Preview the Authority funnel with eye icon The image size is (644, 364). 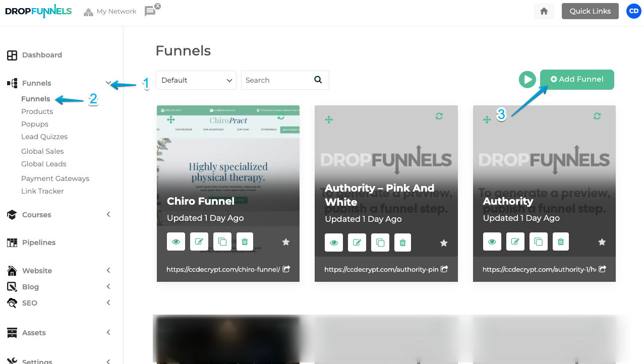tap(492, 241)
